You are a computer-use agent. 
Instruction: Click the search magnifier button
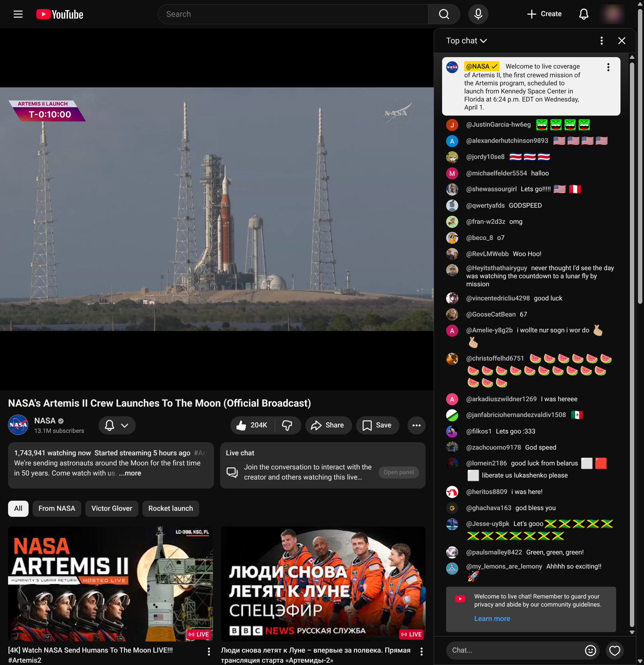click(444, 14)
